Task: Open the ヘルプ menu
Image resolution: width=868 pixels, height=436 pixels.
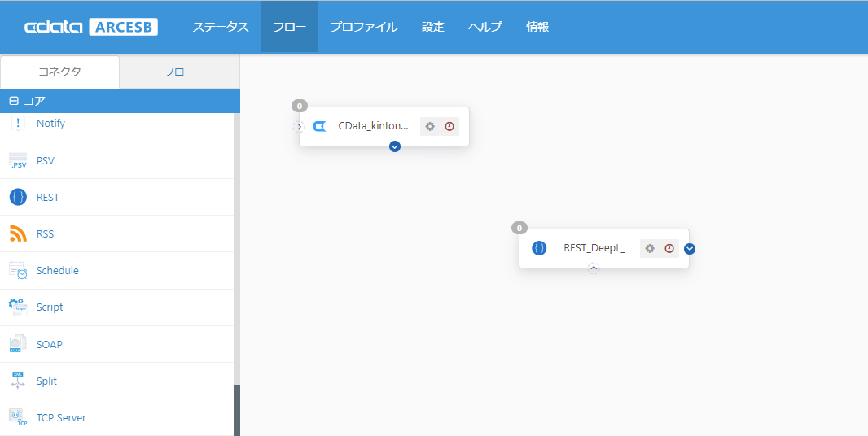Action: point(485,27)
